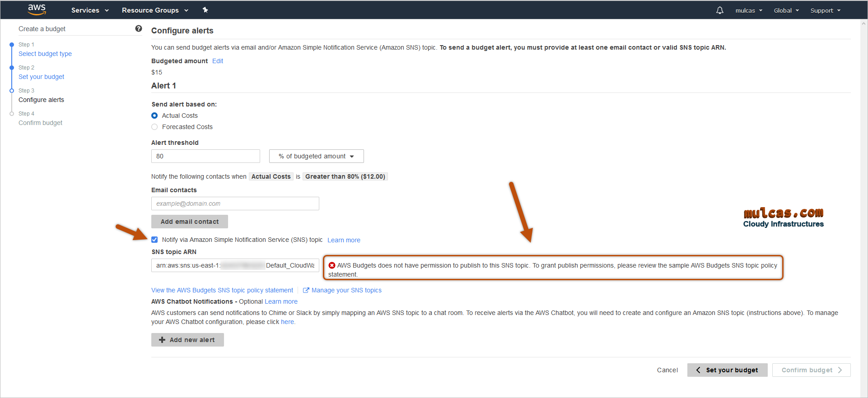
Task: Uncheck Notify via Amazon SNS topic checkbox
Action: pos(154,240)
